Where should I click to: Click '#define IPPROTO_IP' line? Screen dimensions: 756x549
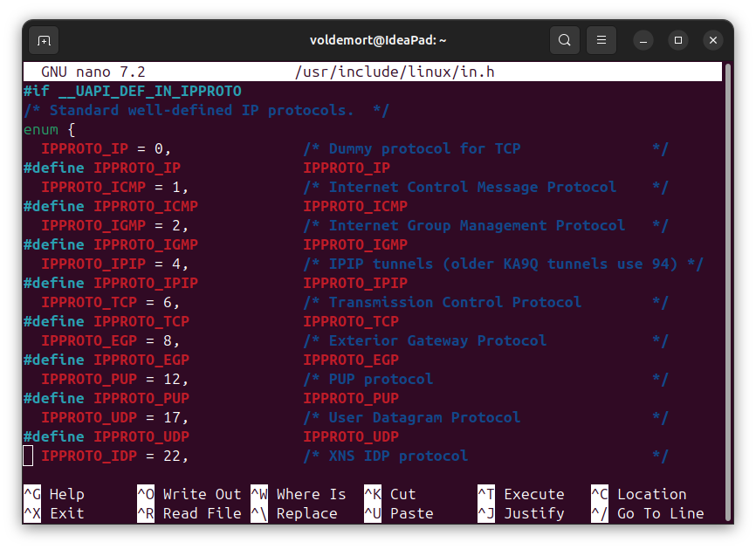tap(207, 168)
